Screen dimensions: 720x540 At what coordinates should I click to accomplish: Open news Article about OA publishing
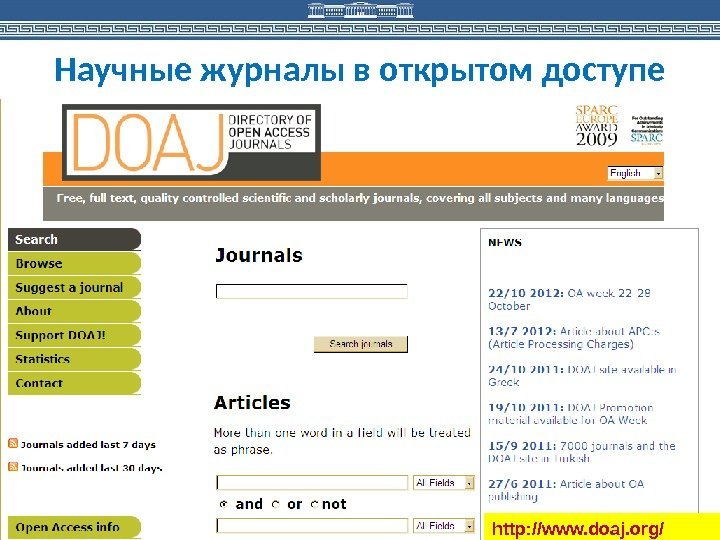click(566, 490)
